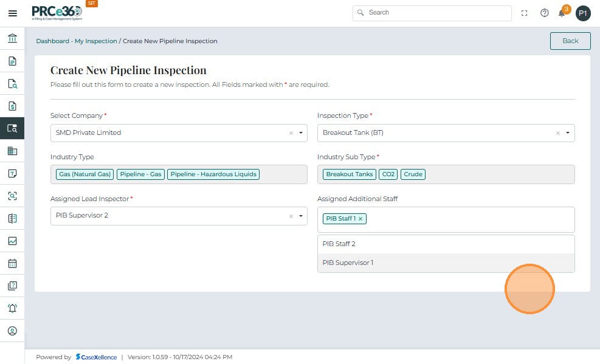Clear the SMD Private Limited selection

point(291,133)
